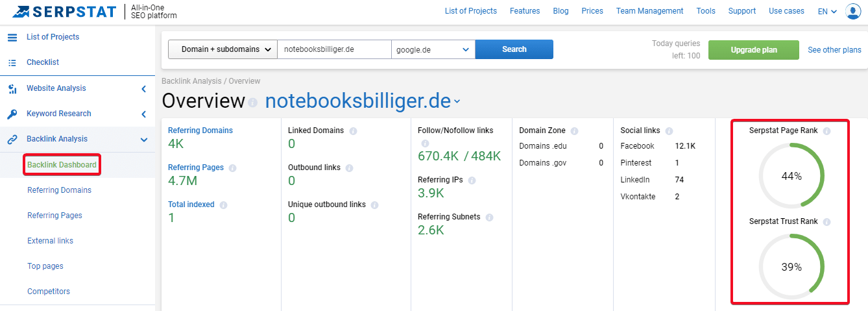Open the Total indexed metric link
Viewport: 868px width, 311px height.
[191, 205]
